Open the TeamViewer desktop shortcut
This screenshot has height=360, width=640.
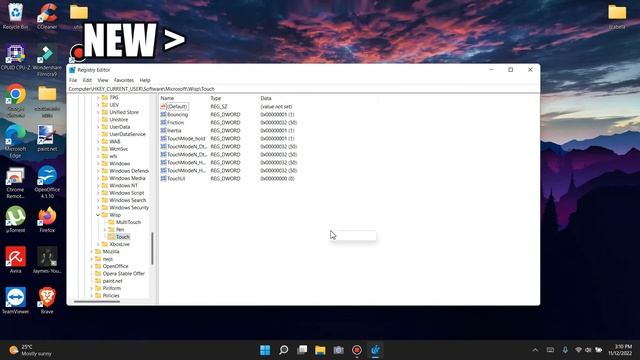pyautogui.click(x=16, y=300)
